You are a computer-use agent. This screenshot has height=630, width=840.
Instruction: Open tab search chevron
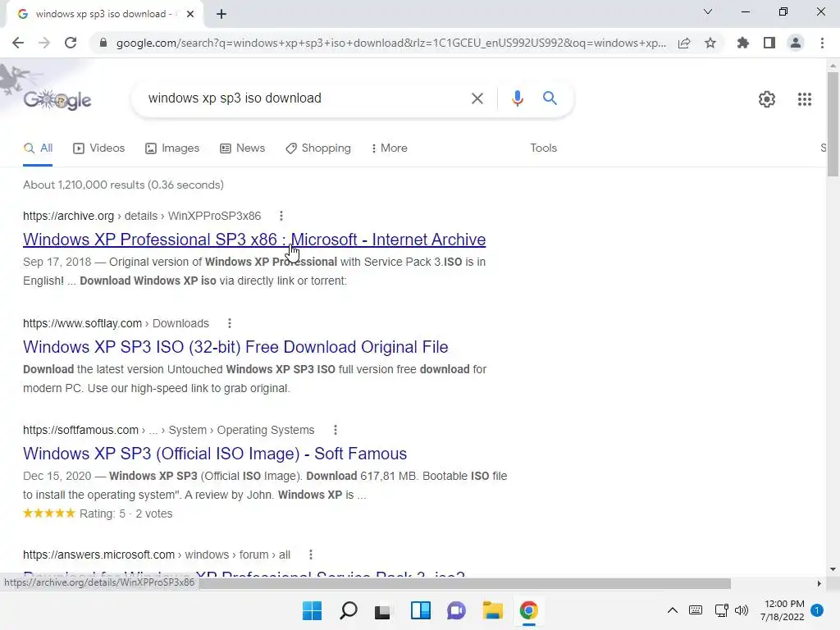pos(708,11)
